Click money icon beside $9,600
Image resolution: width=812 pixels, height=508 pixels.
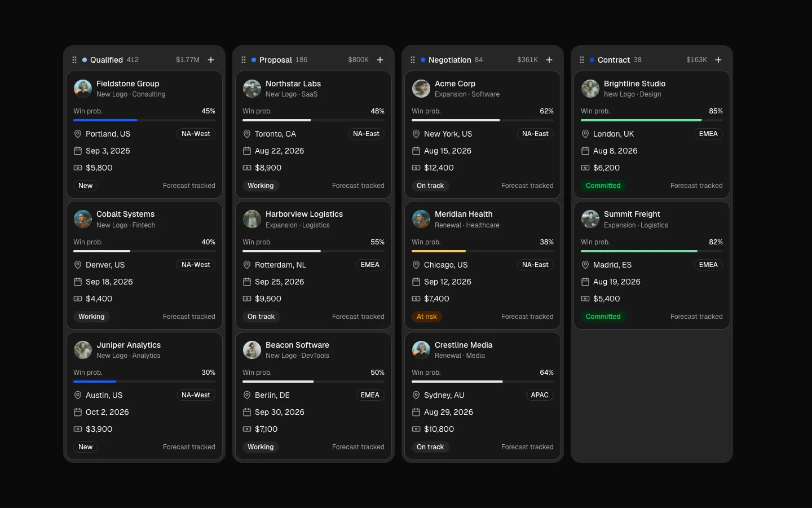pyautogui.click(x=247, y=299)
